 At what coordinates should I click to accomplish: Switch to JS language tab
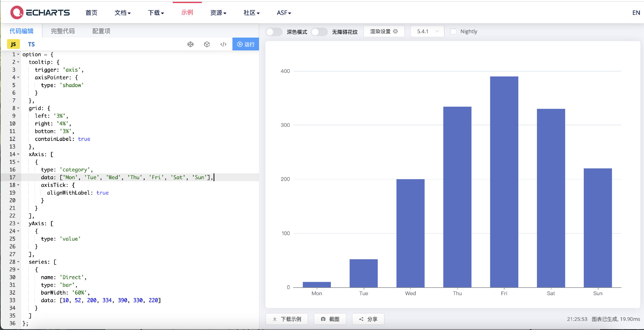(13, 44)
